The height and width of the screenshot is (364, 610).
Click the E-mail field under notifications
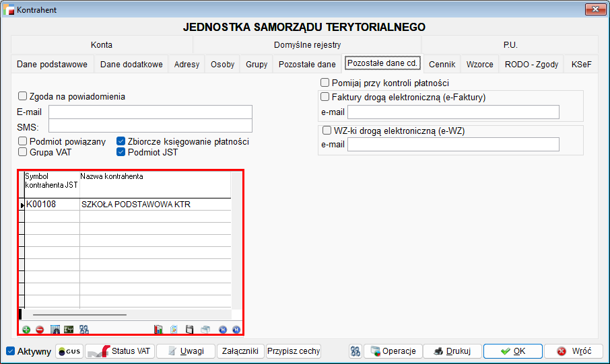coord(150,112)
